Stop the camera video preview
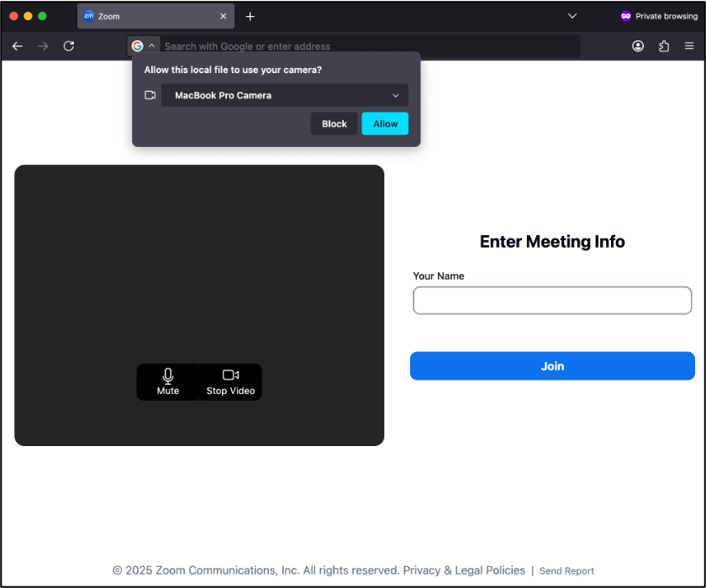This screenshot has height=588, width=706. [x=230, y=381]
